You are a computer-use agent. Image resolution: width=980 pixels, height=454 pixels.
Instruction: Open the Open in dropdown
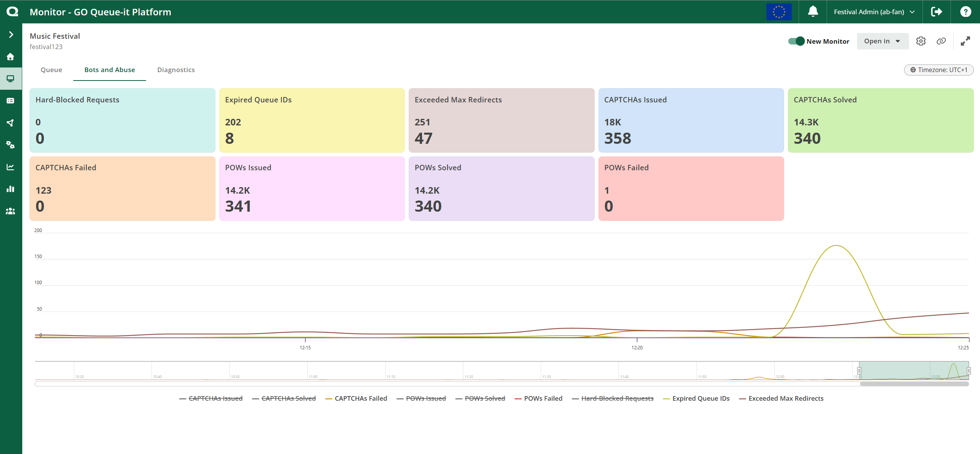[882, 41]
